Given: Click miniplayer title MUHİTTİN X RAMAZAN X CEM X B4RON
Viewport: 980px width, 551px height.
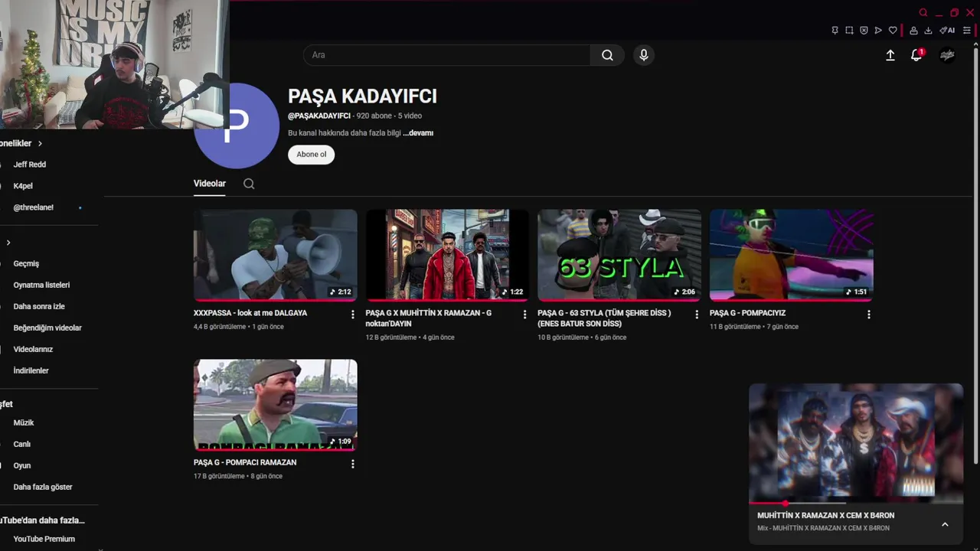Looking at the screenshot, I should [825, 515].
